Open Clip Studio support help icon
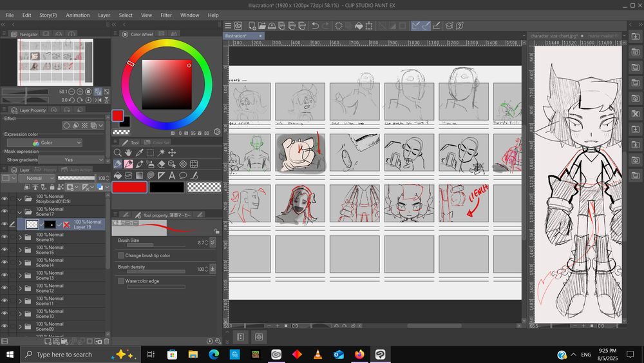 (x=460, y=26)
